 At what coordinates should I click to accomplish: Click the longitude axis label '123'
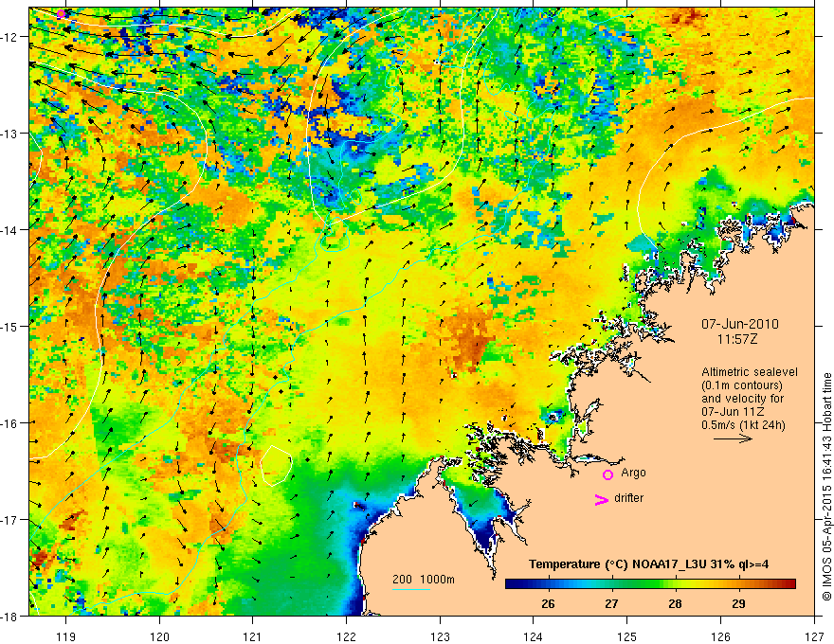coord(440,636)
